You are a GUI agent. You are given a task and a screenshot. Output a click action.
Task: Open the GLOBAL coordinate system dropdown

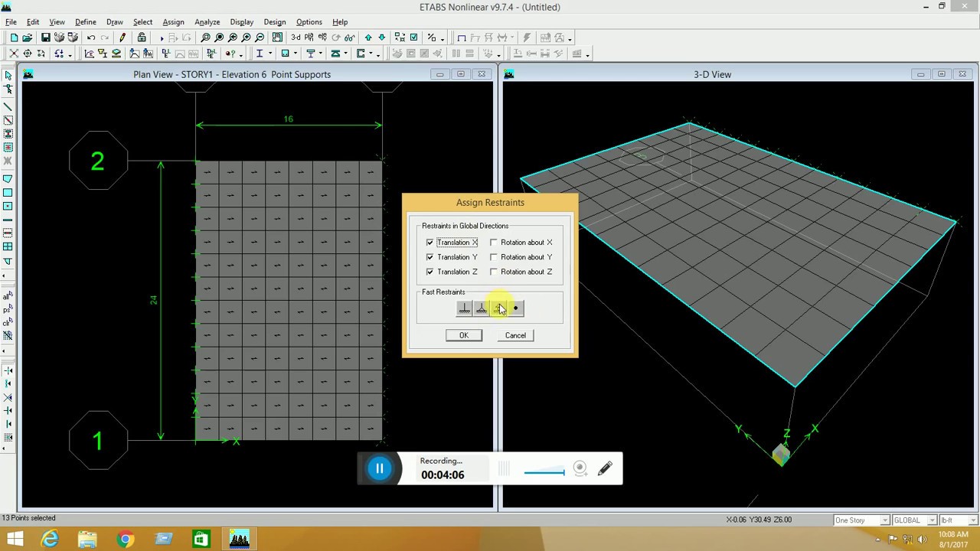pos(933,520)
